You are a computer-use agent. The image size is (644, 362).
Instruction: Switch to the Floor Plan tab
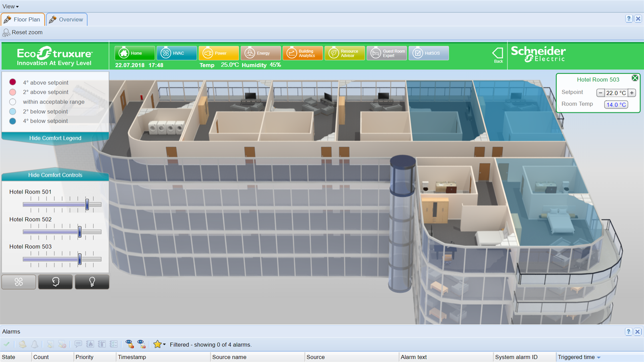(x=23, y=19)
